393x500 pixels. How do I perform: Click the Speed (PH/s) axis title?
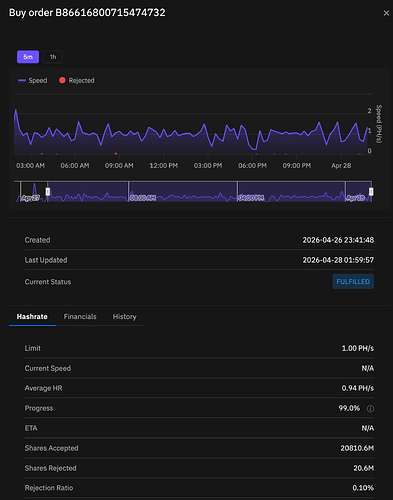pos(379,124)
